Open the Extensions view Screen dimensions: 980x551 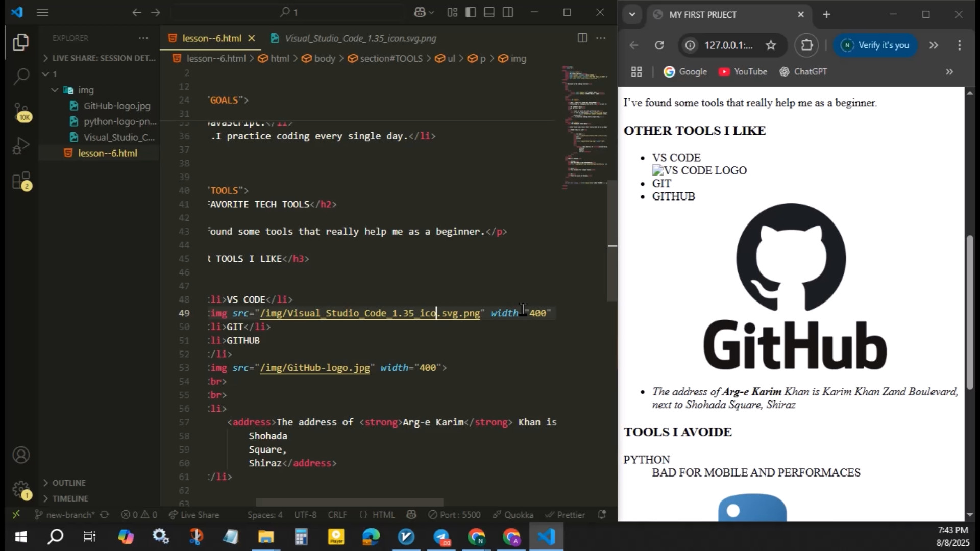[x=21, y=181]
